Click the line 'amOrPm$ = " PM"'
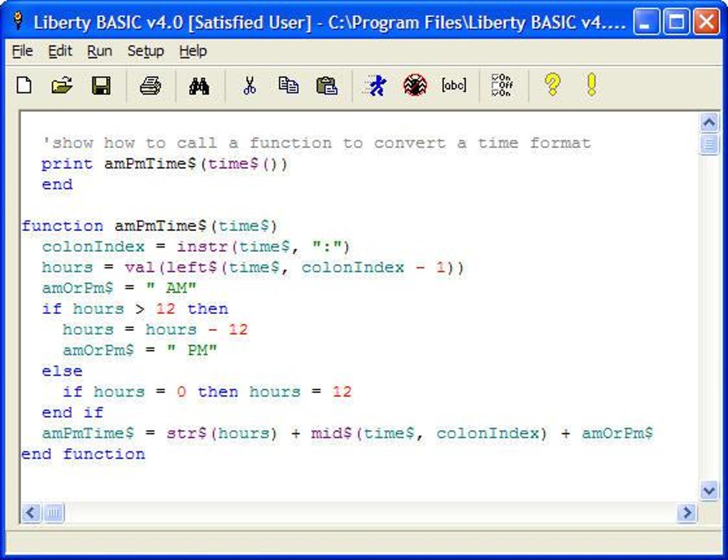The height and width of the screenshot is (560, 728). 140,351
